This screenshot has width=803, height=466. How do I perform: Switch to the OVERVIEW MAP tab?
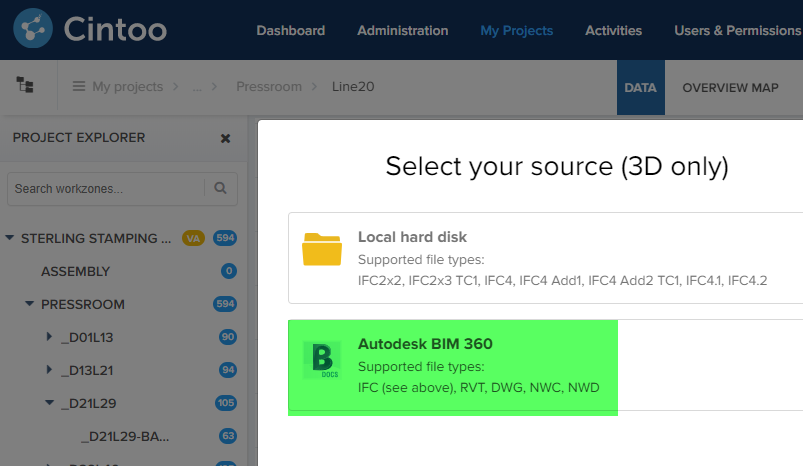pos(730,88)
